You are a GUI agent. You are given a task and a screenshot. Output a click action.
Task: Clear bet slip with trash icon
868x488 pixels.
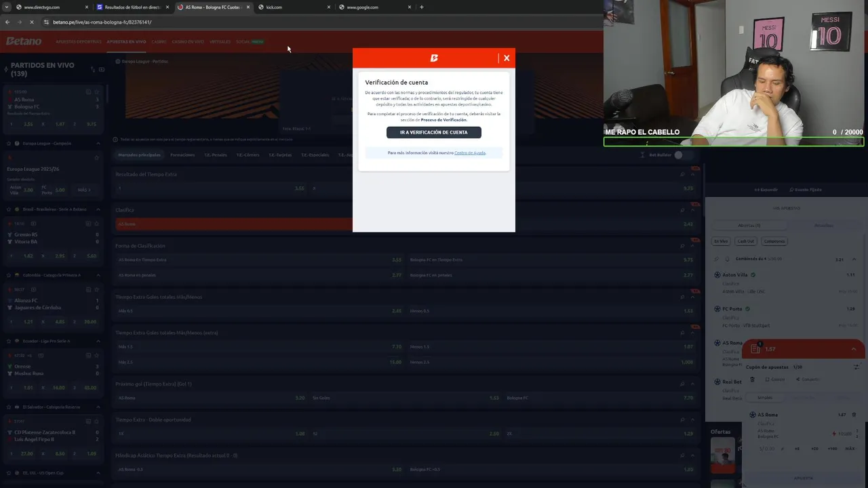tap(752, 380)
